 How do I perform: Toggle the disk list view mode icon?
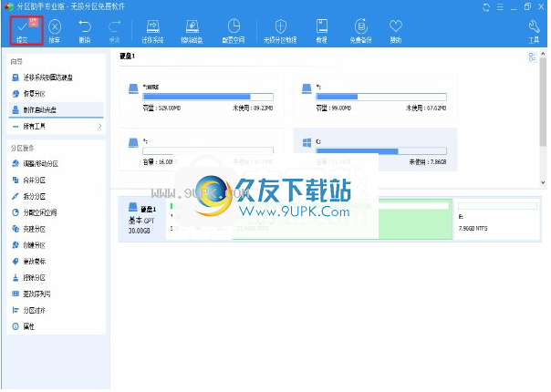(532, 57)
